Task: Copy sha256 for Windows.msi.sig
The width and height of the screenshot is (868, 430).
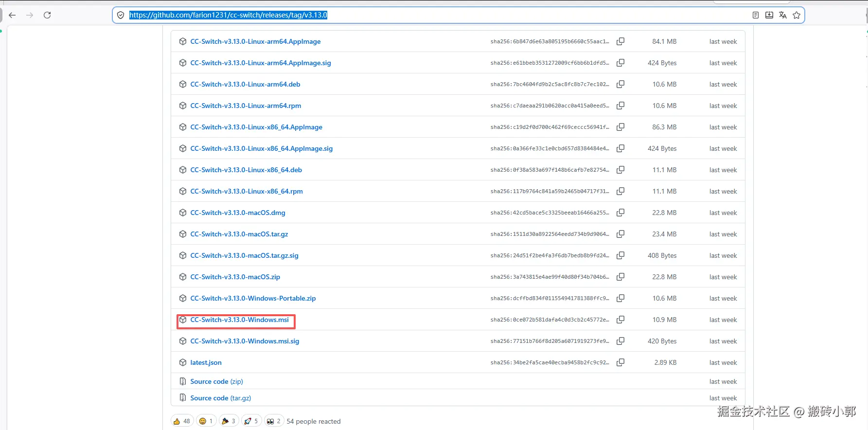Action: [620, 341]
